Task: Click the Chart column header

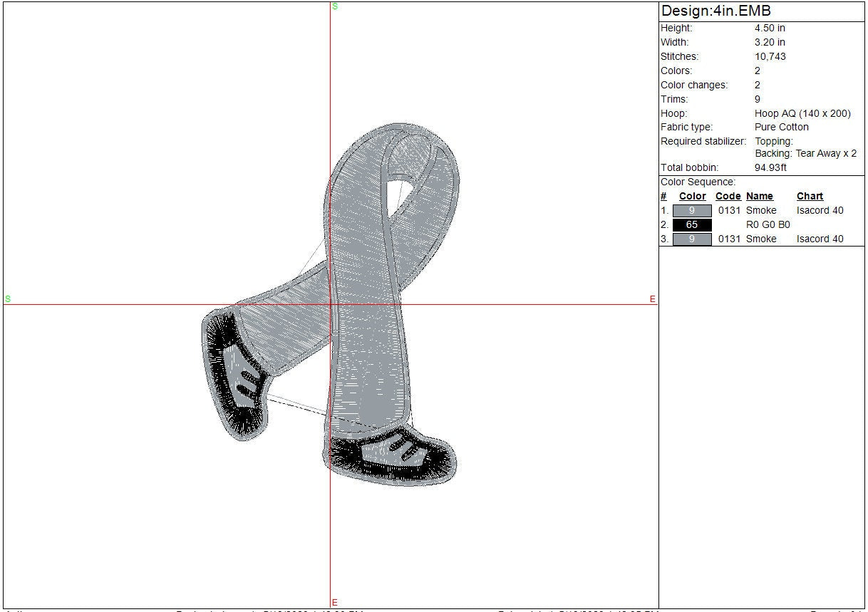Action: coord(810,197)
